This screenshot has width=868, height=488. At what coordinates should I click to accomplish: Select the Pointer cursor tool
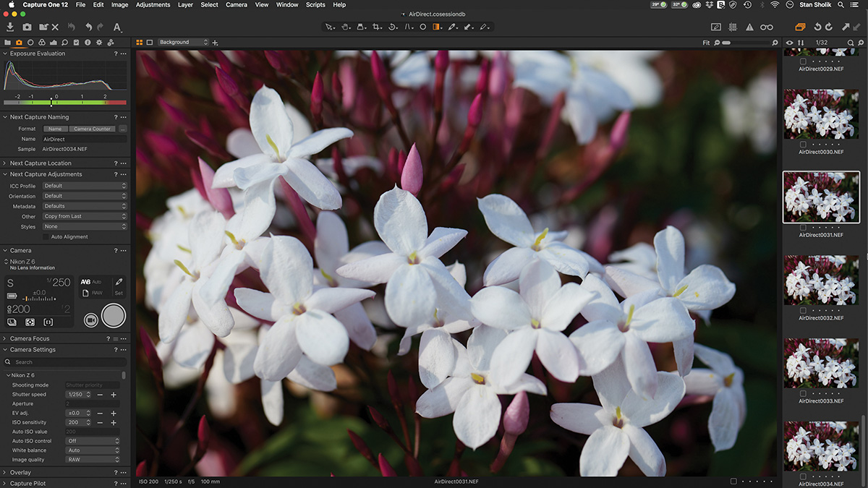click(x=330, y=27)
